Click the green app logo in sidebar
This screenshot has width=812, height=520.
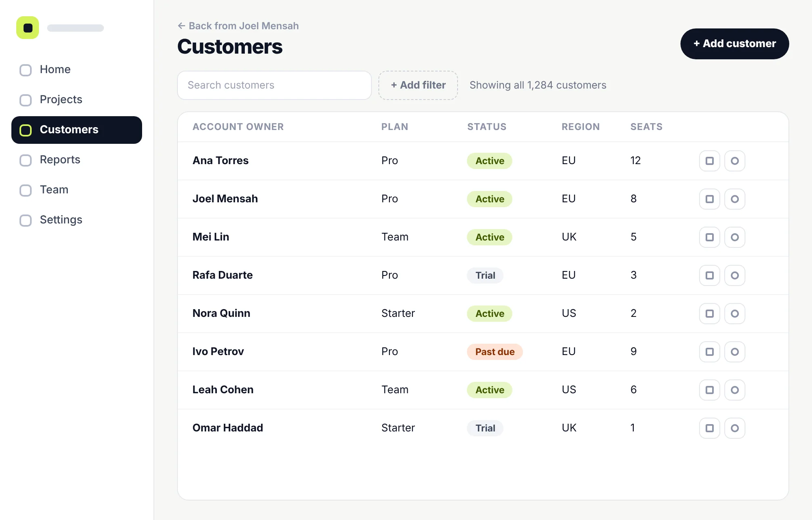click(28, 28)
